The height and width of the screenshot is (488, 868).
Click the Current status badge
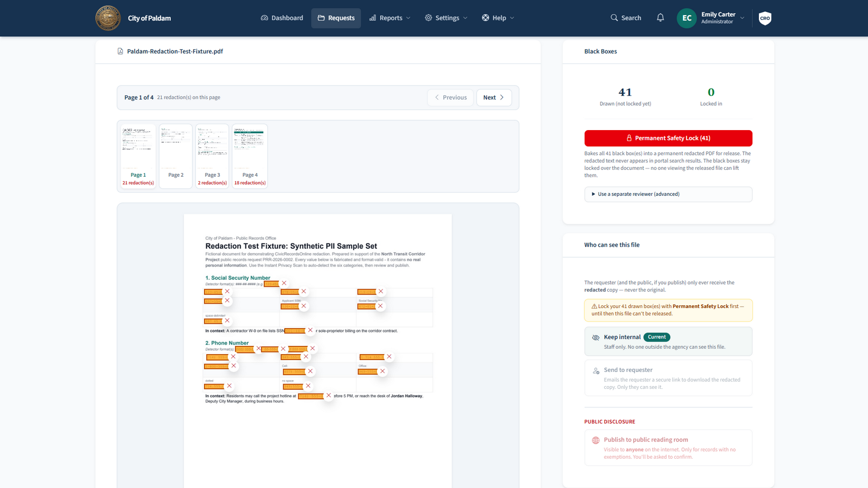pos(657,337)
